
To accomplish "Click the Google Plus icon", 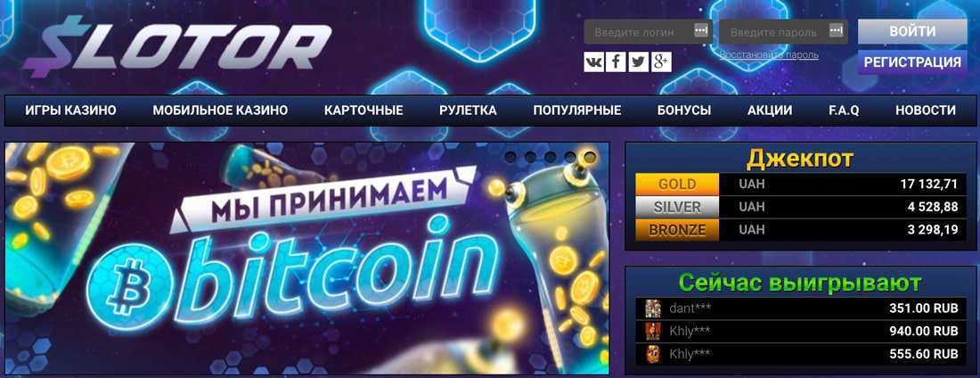I will click(x=661, y=62).
